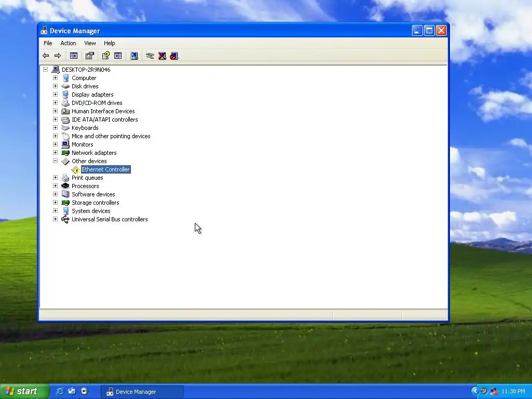Viewport: 532px width, 399px height.
Task: Open the Action menu
Action: (x=68, y=43)
